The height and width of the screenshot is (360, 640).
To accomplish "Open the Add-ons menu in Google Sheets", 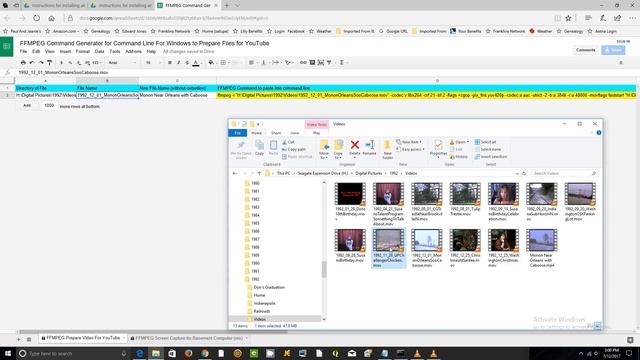I will click(x=133, y=51).
